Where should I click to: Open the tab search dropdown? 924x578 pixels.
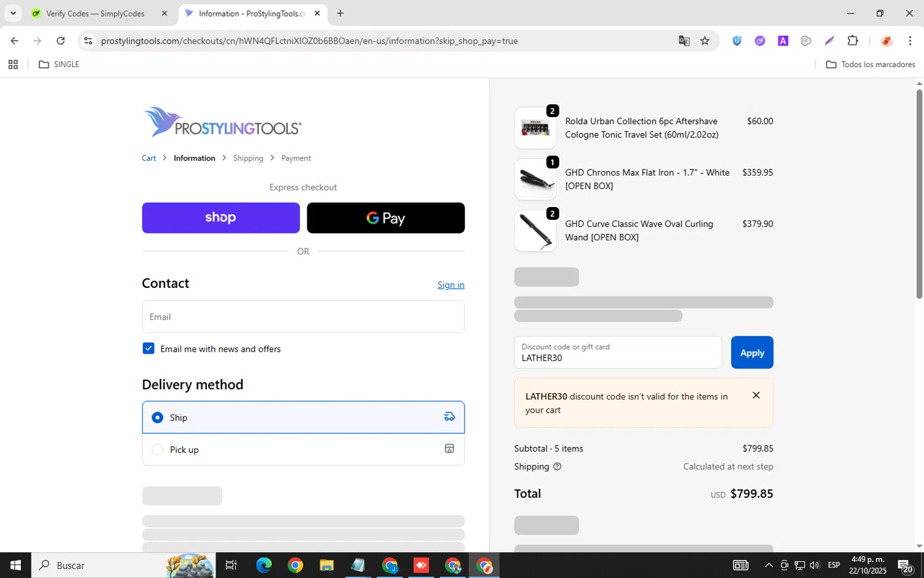coord(13,13)
